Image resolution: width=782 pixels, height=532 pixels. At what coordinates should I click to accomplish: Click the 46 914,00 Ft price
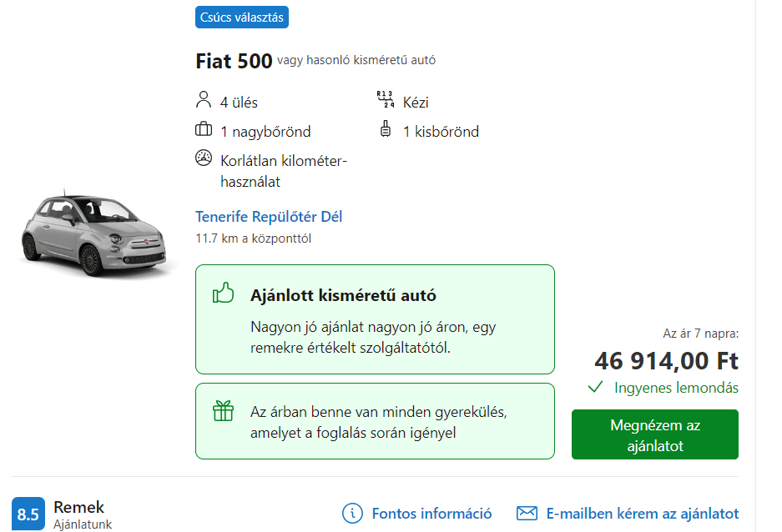point(666,361)
